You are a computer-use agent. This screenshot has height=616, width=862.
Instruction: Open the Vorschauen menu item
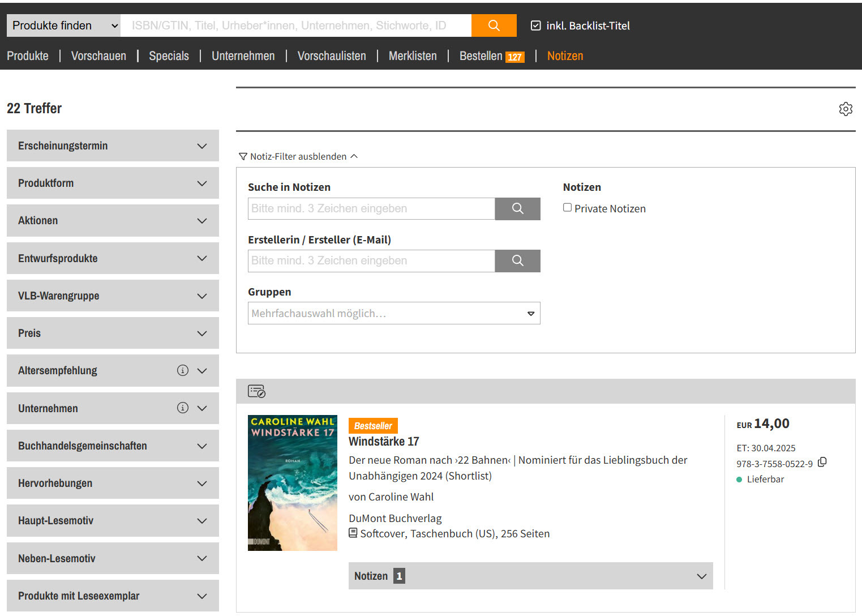pos(98,56)
